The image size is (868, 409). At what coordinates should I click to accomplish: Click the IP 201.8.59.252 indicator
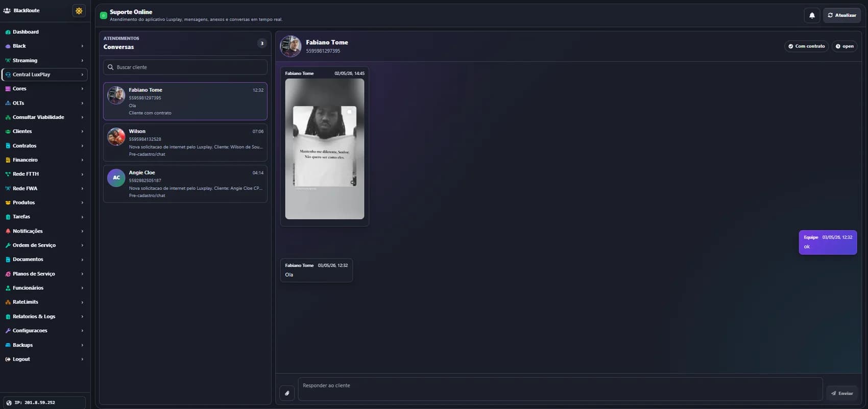[44, 402]
